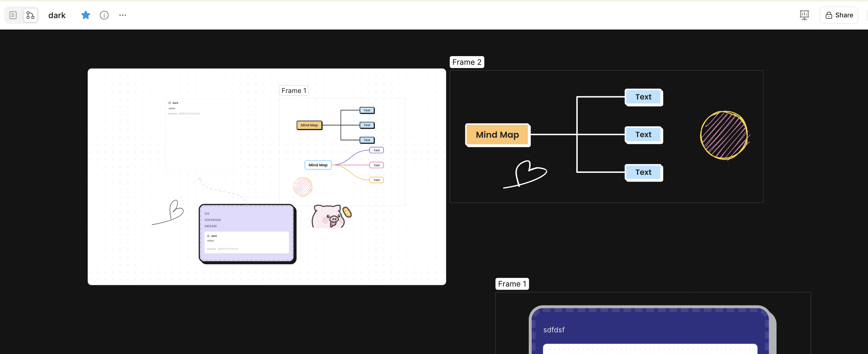Click the white-outlined Mind Map node
The height and width of the screenshot is (354, 868).
click(318, 165)
